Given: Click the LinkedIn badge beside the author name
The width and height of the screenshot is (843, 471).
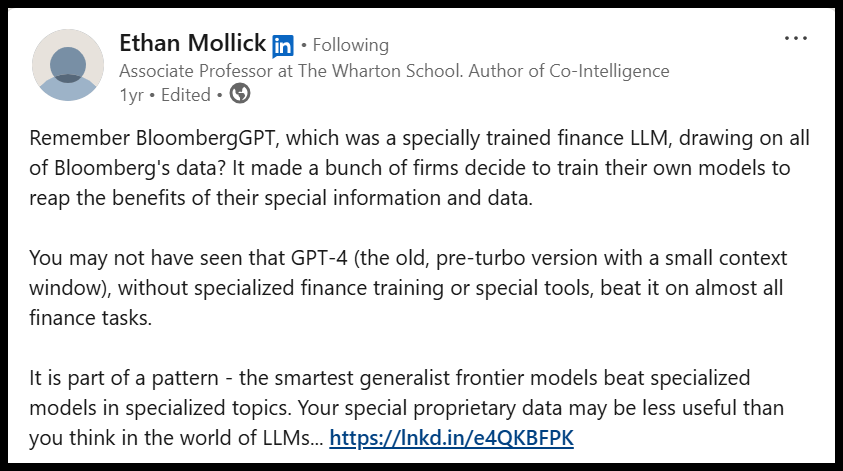Looking at the screenshot, I should click(283, 45).
